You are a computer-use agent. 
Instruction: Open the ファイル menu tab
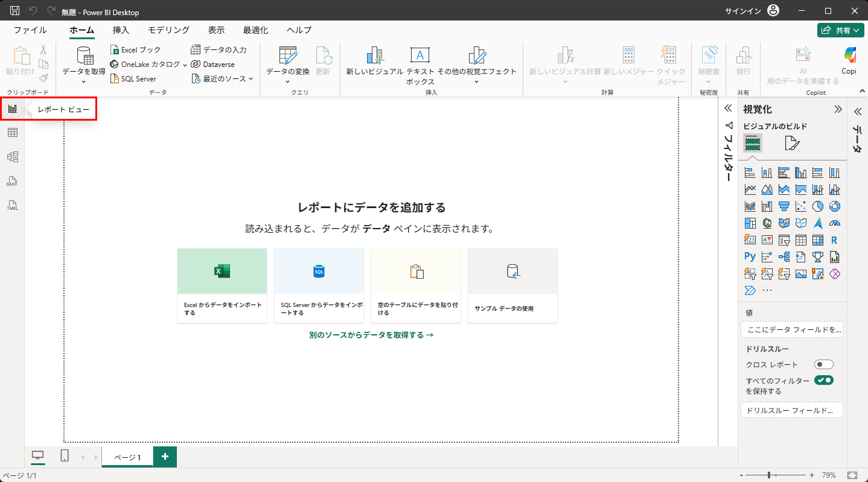[x=30, y=30]
